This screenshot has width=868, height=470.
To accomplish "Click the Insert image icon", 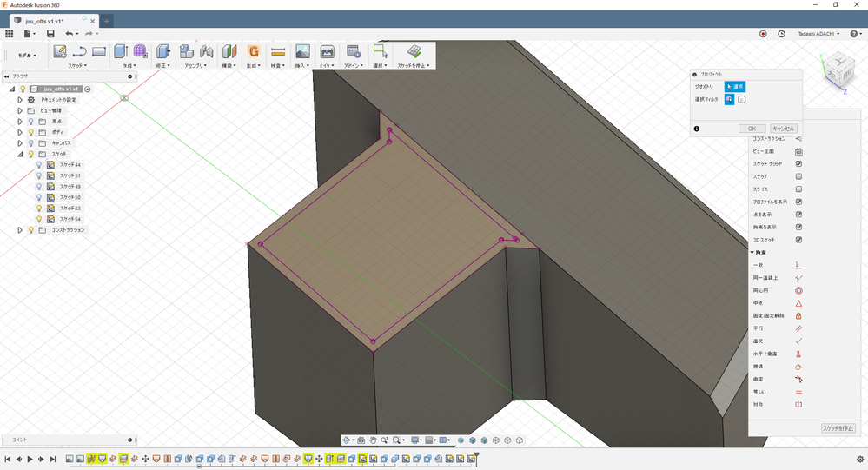I will tap(302, 52).
